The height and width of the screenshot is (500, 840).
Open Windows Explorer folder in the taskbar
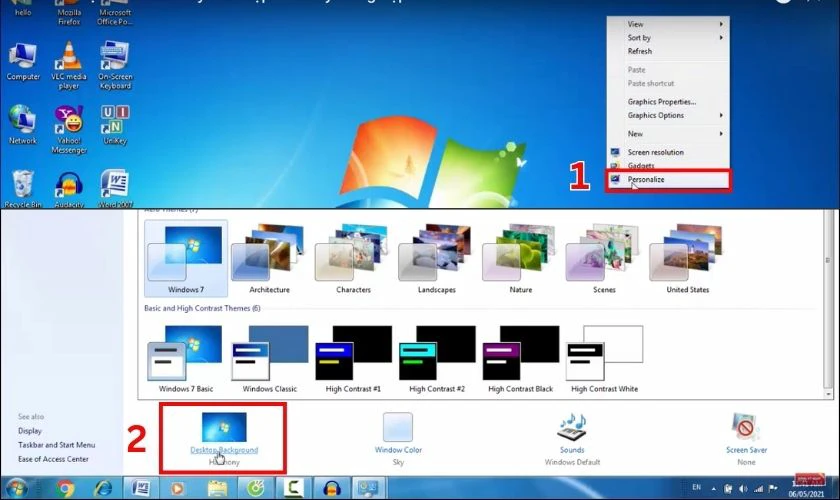[x=218, y=488]
